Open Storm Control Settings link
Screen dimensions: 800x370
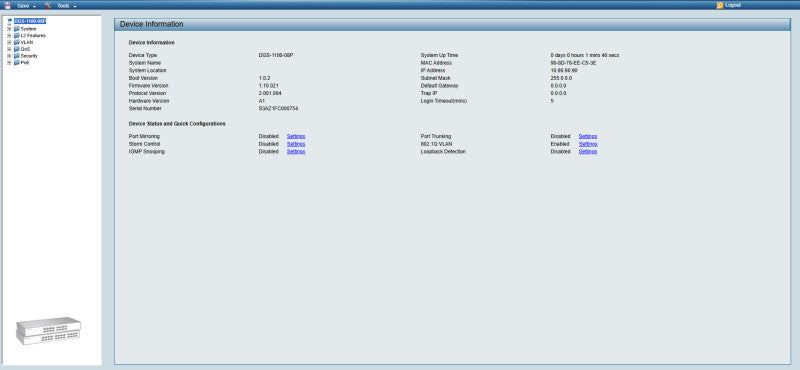pos(296,144)
